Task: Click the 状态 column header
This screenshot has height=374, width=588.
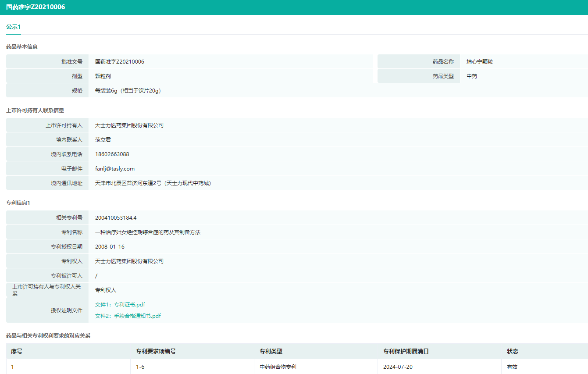Action: (512, 351)
